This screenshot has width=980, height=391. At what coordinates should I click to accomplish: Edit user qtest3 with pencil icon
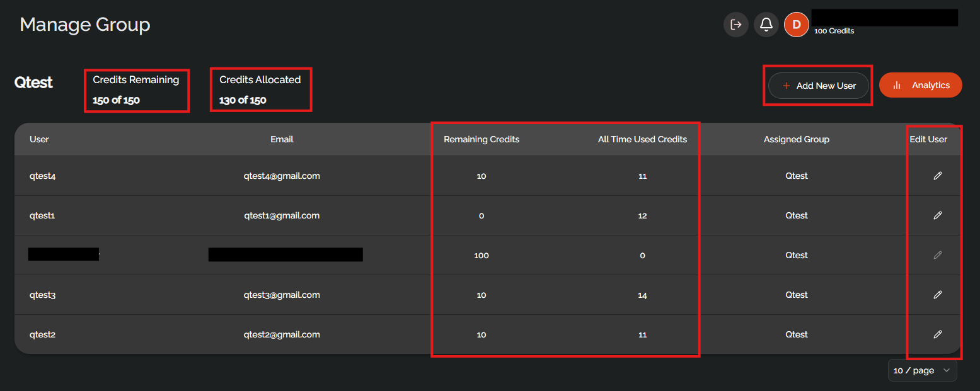click(938, 295)
